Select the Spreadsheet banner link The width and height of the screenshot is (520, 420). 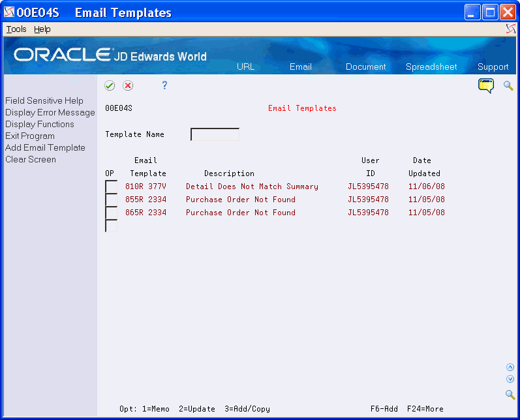pyautogui.click(x=431, y=67)
